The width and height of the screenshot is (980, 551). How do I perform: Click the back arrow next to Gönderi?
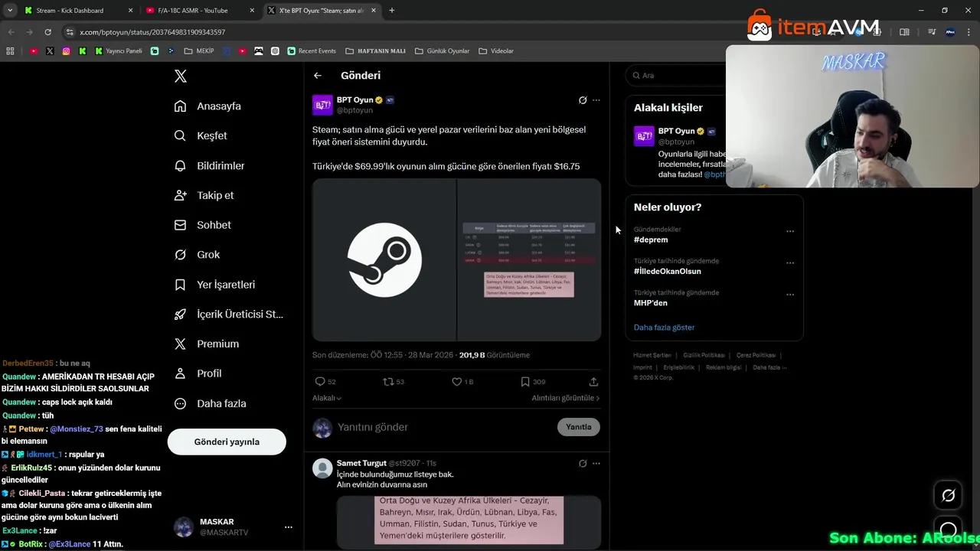pos(318,76)
